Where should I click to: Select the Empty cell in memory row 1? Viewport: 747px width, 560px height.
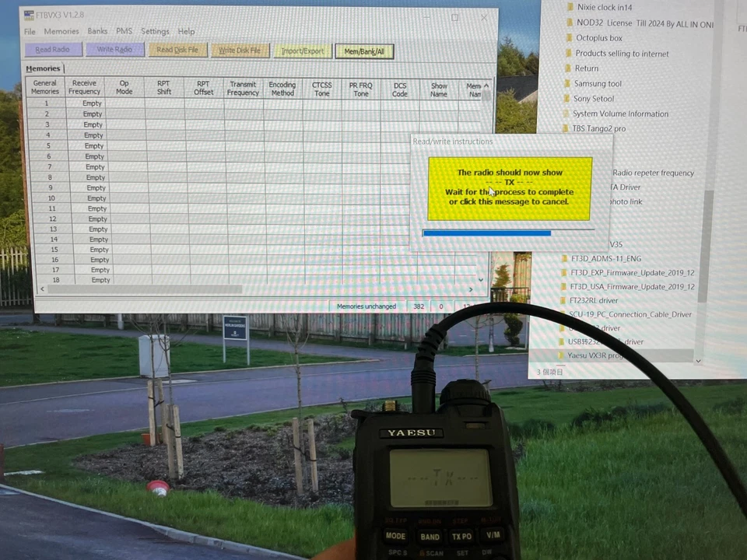(92, 103)
